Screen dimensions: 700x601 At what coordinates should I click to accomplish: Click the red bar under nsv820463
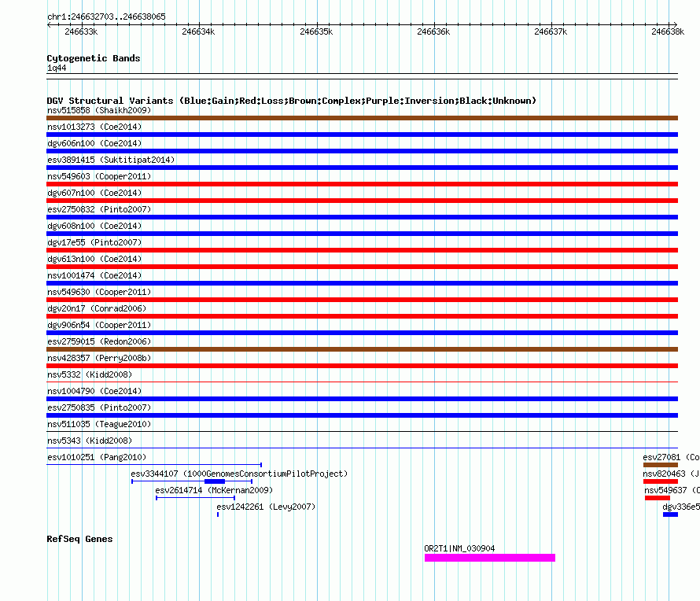point(661,481)
